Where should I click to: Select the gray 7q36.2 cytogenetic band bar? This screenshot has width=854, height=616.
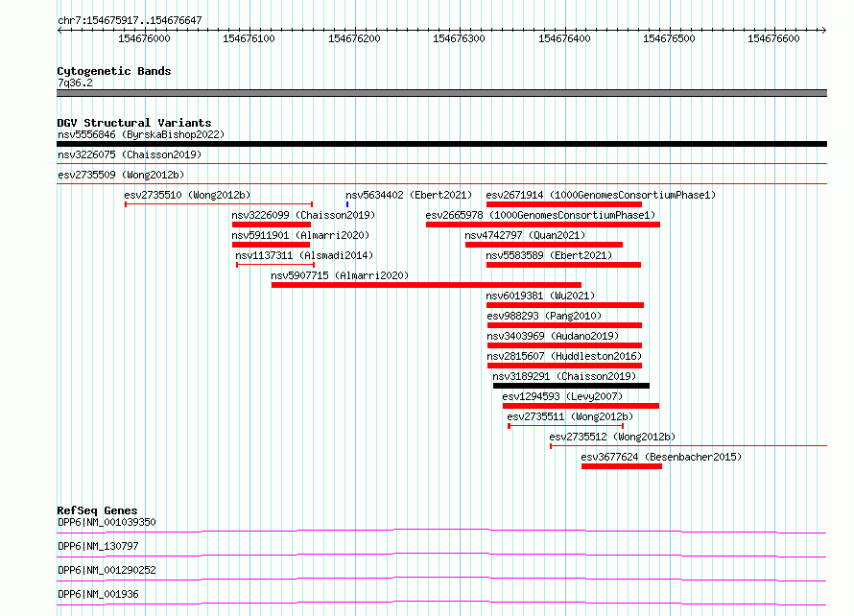click(441, 93)
